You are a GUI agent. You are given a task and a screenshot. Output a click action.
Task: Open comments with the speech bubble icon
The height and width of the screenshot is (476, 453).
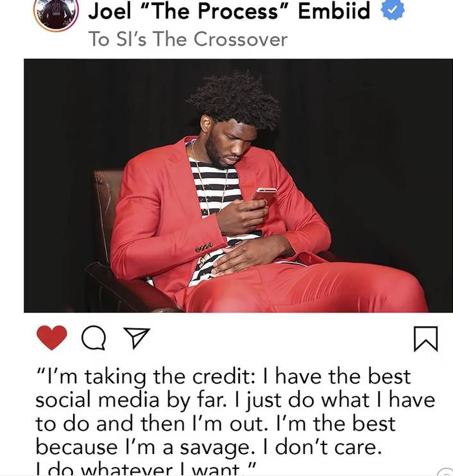coord(94,338)
